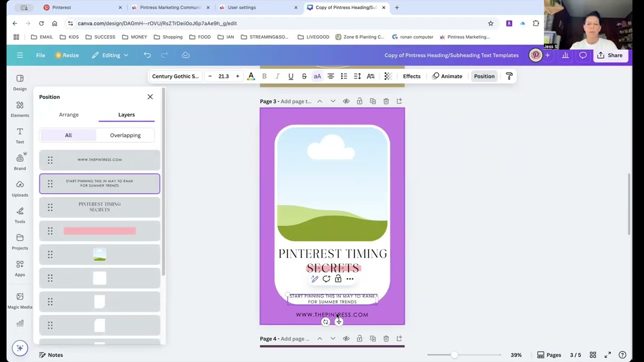Viewport: 644px width, 362px height.
Task: Open the font family dropdown Century Gothic
Action: (x=176, y=76)
